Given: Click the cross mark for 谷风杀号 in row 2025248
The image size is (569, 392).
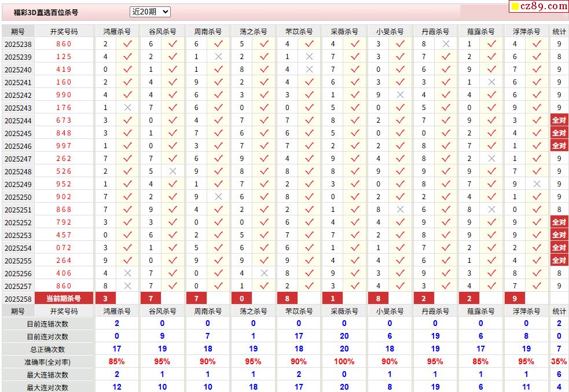Looking at the screenshot, I should point(172,171).
